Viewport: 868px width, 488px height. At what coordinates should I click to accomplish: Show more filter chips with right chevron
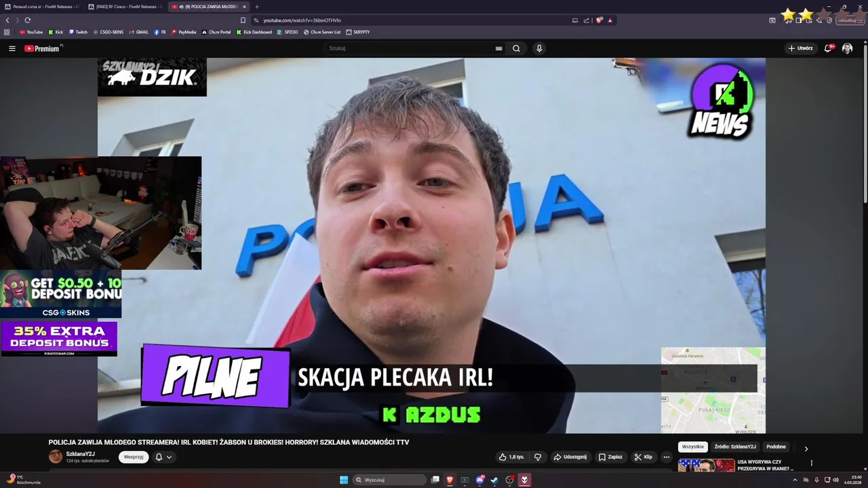click(x=806, y=448)
